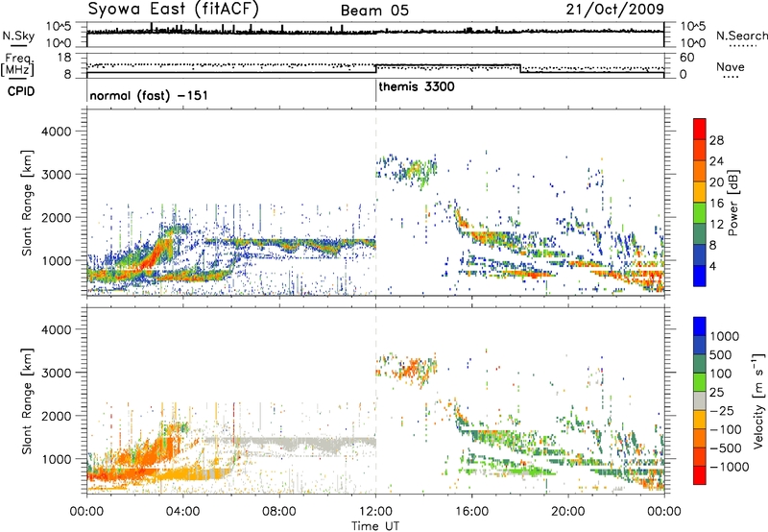The image size is (768, 532).
Task: Click the 'N.Search' legend label
Action: (742, 36)
